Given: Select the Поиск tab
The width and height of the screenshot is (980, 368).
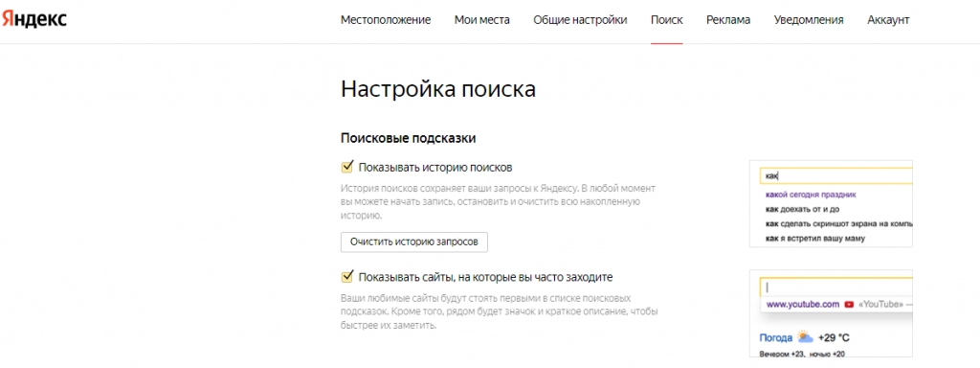Looking at the screenshot, I should tap(666, 20).
